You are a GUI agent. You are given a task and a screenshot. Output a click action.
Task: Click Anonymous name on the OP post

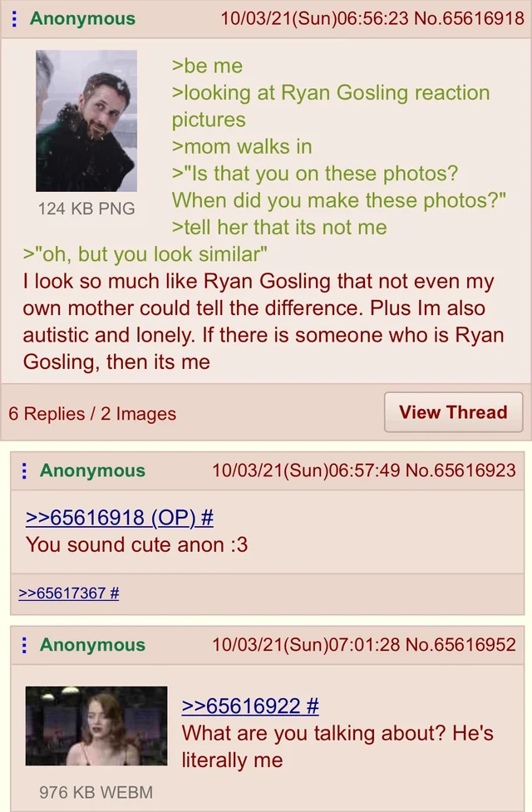click(x=83, y=18)
